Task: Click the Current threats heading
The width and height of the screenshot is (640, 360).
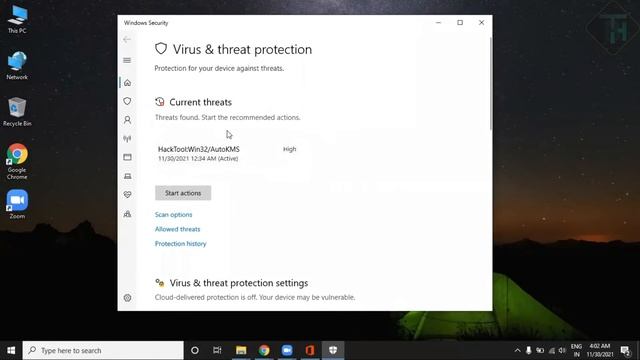Action: [200, 102]
